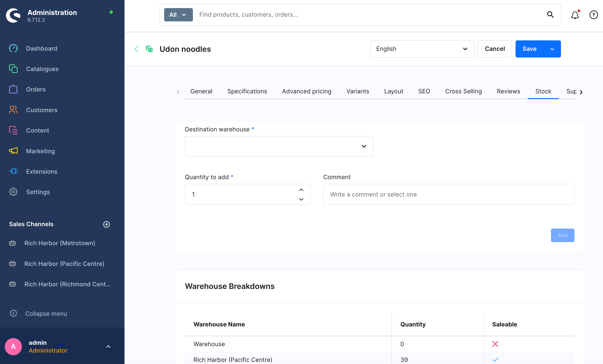Open Rich Harbor (Pacific Centre) sales channel
Viewport: 603px width, 364px height.
[x=64, y=264]
